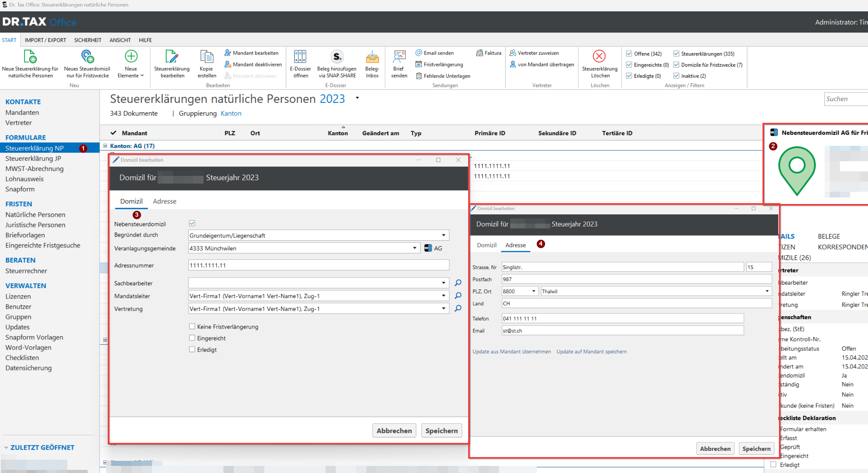Click the E-Dossier öffnen icon
868x473 pixels.
[300, 56]
